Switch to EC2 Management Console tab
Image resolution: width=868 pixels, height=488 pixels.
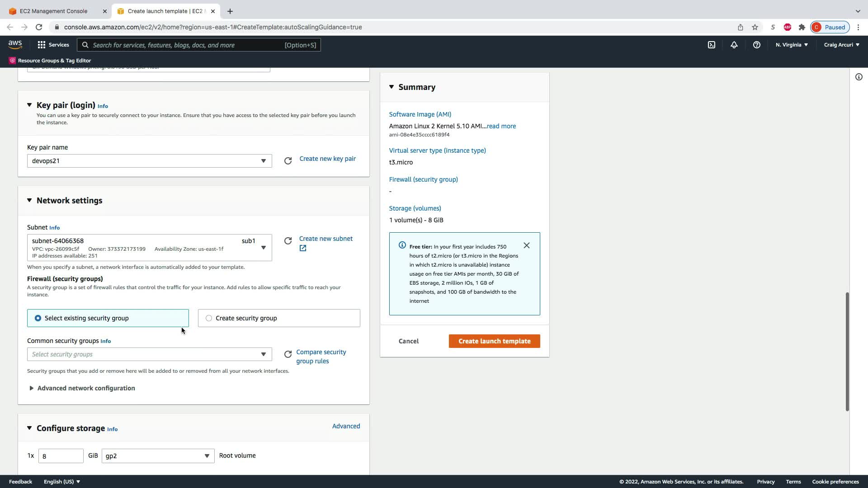point(53,11)
